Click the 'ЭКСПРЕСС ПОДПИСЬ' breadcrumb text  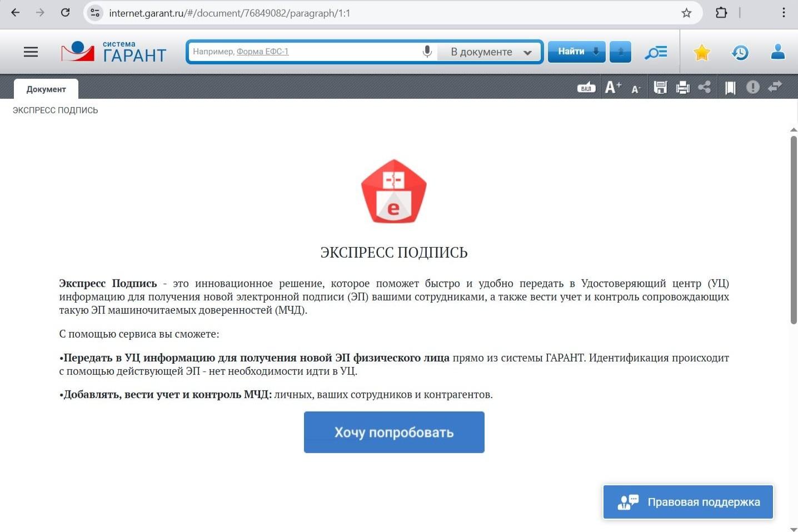click(x=55, y=111)
